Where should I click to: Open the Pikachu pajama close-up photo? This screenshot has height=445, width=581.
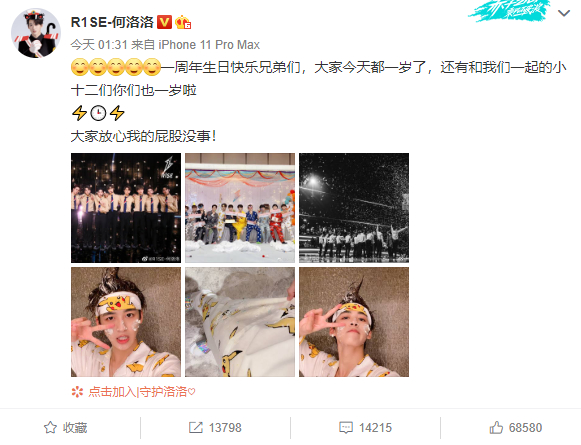[x=240, y=322]
